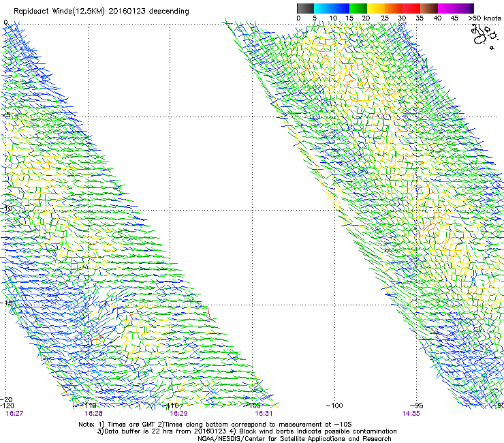Click the purple time label '14:55'
The width and height of the screenshot is (504, 443).
pyautogui.click(x=411, y=414)
